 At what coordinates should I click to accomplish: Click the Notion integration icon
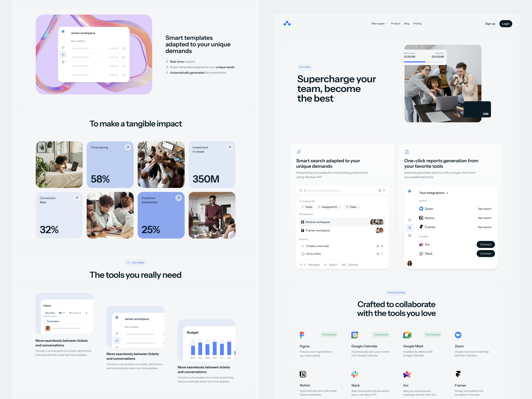coord(303,374)
